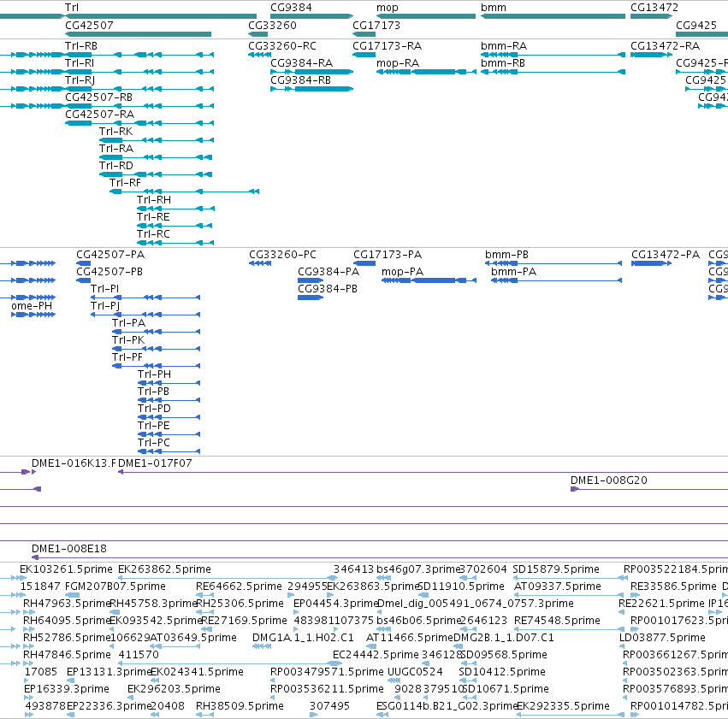This screenshot has height=719, width=728.
Task: Click transcript Trl-RK
Action: [x=116, y=132]
